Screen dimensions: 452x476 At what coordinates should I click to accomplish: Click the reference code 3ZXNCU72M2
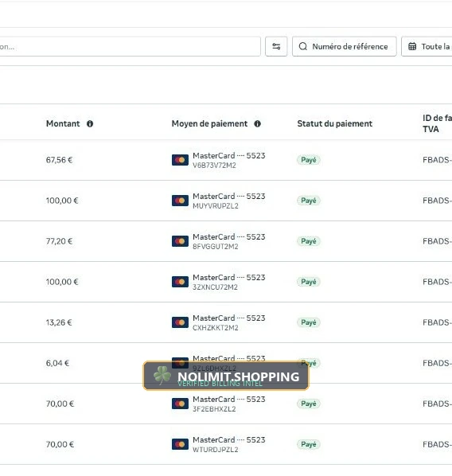pos(215,287)
